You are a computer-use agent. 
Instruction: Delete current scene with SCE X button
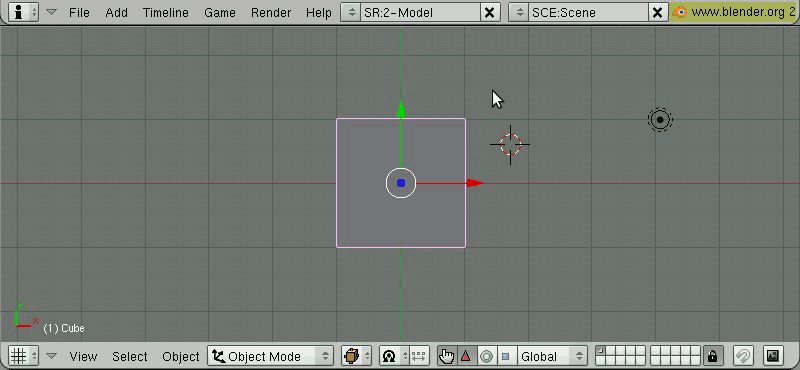(658, 12)
